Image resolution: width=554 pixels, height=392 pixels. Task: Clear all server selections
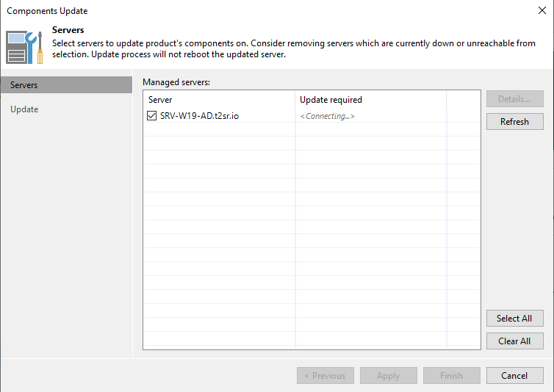(x=515, y=341)
